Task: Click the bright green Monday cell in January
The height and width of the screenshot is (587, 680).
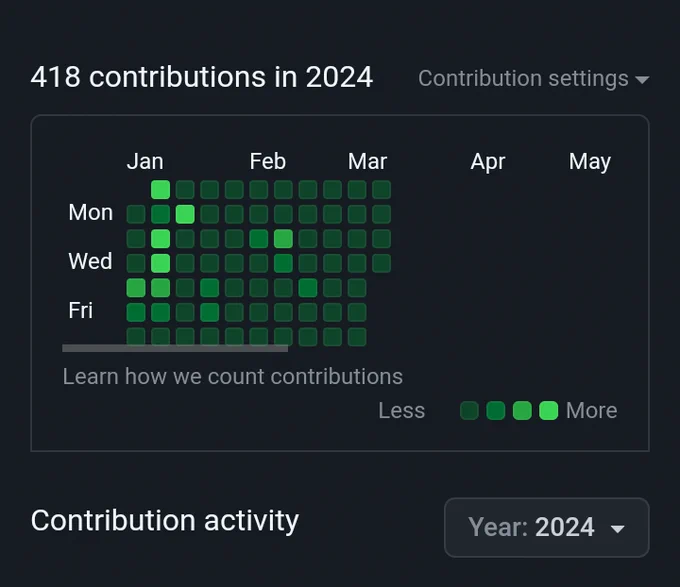Action: pos(185,214)
